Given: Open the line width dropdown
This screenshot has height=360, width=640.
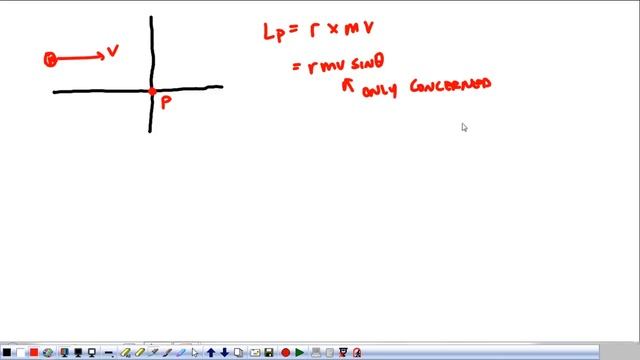Looking at the screenshot, I should [109, 353].
